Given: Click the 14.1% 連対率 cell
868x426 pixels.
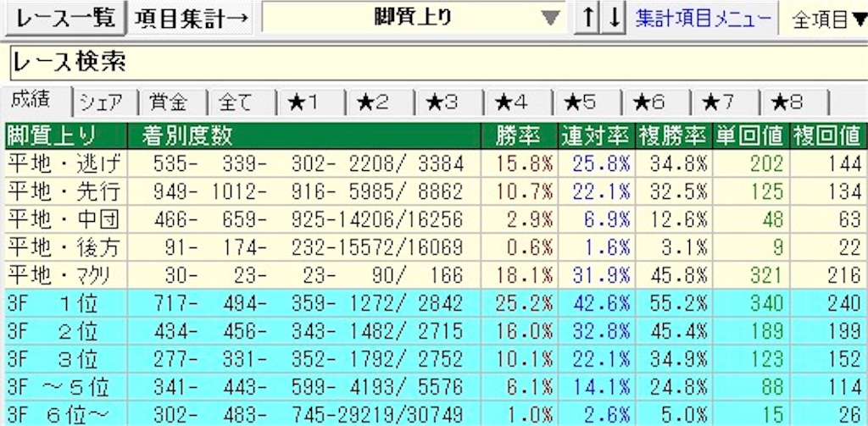Looking at the screenshot, I should tap(596, 386).
